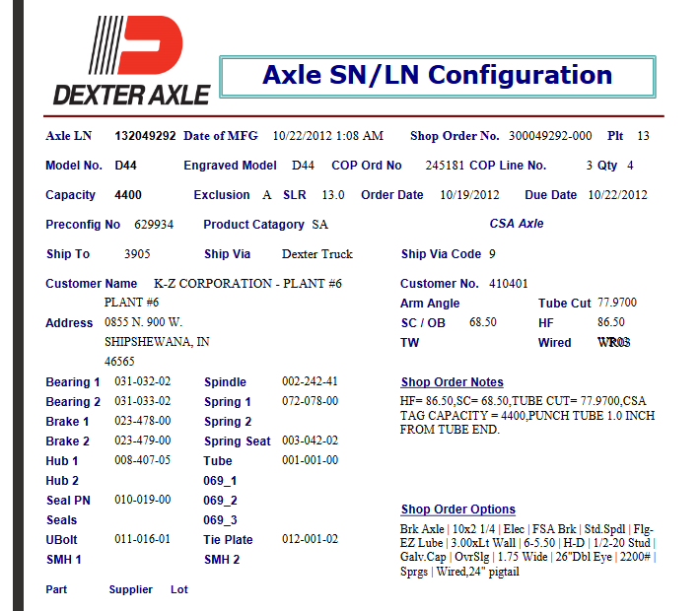Click the Dexter Axle logo
Screen dimensions: 700x611
pyautogui.click(x=130, y=61)
